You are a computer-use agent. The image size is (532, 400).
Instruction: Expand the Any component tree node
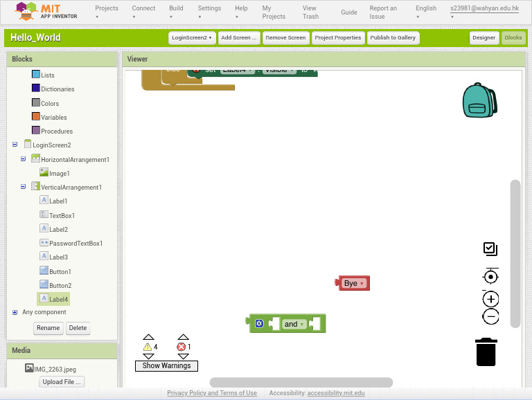[15, 312]
